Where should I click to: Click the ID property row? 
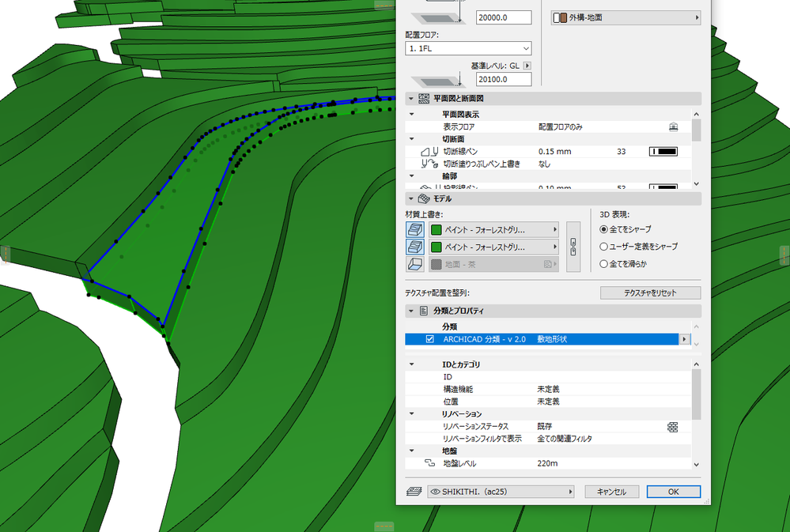548,377
